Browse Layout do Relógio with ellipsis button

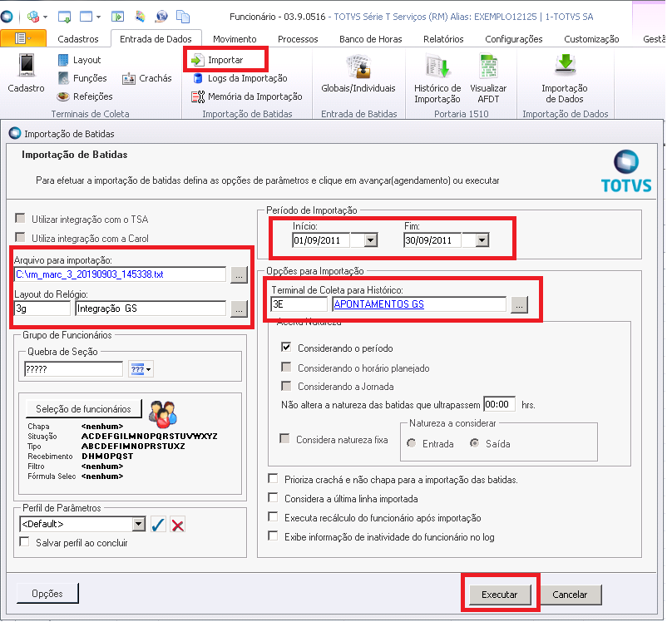tap(240, 309)
